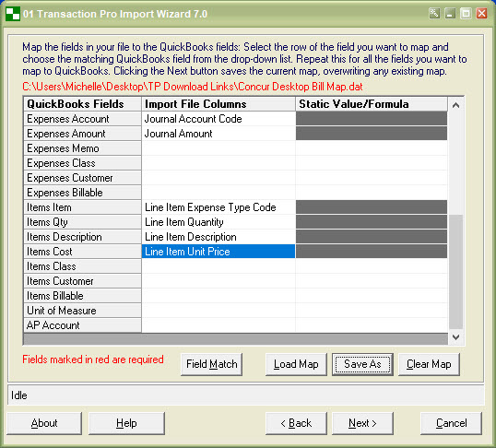Open the About dialog

pyautogui.click(x=44, y=423)
